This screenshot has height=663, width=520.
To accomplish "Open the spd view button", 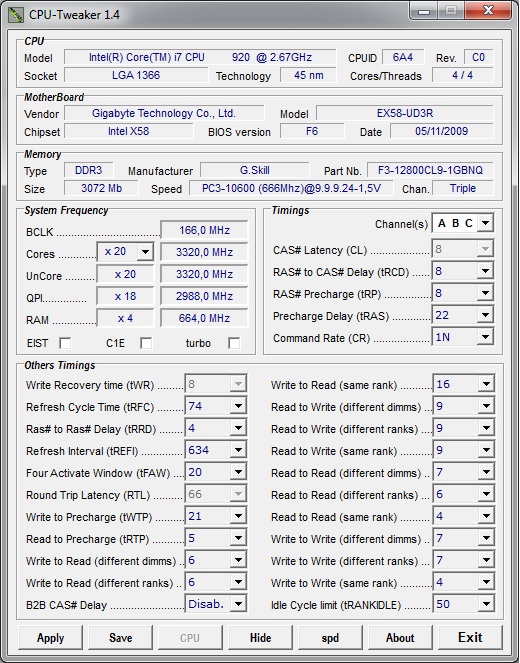I will (330, 638).
